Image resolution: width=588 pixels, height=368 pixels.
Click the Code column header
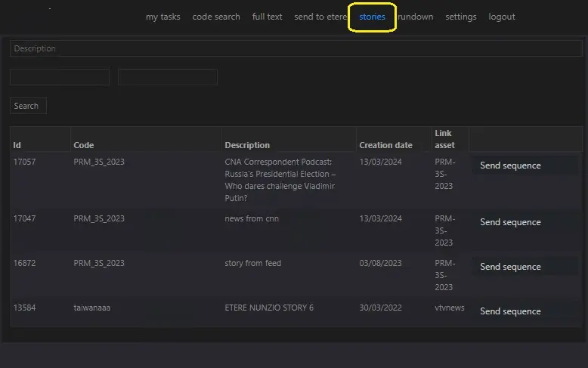tap(83, 145)
